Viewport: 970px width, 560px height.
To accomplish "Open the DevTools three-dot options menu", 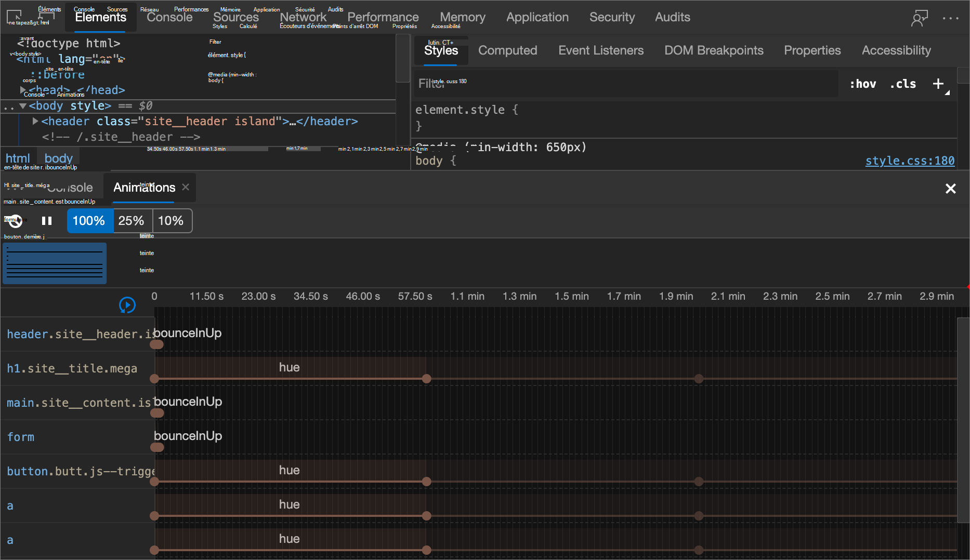I will [x=950, y=18].
